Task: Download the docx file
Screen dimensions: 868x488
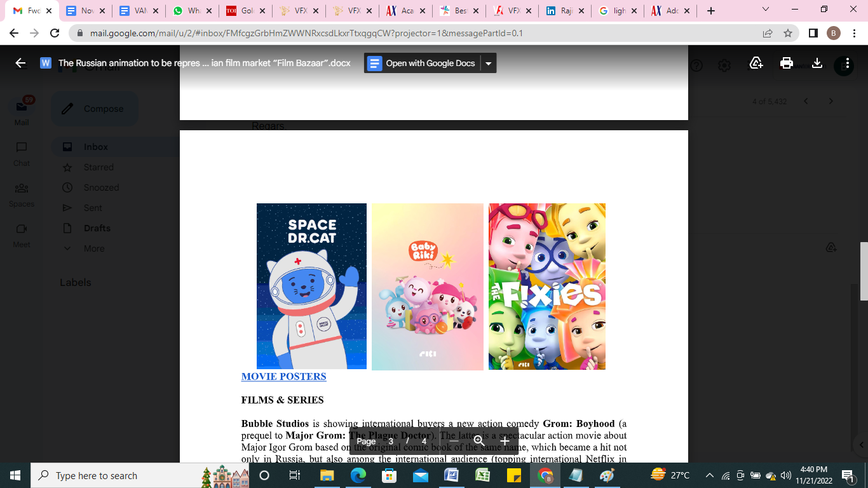Action: point(817,63)
